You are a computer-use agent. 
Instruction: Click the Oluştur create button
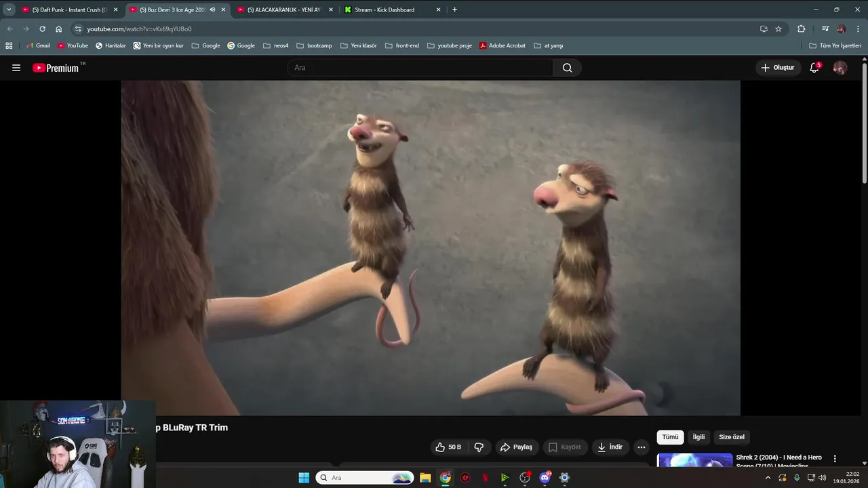tap(778, 68)
